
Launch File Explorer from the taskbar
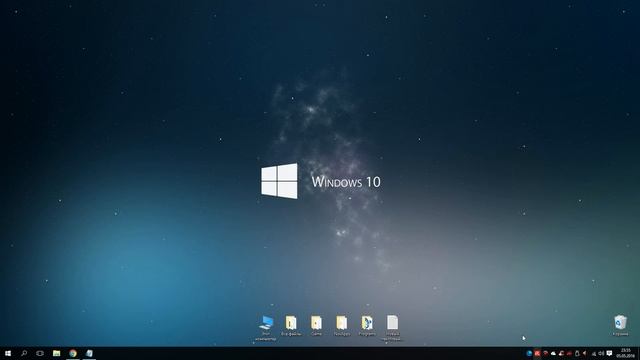[x=56, y=353]
